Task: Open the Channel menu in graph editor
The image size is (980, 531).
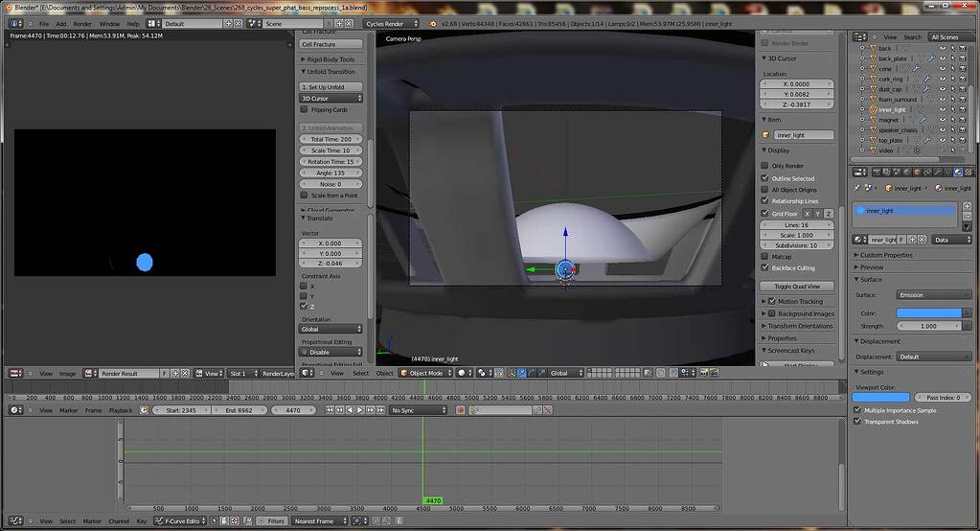Action: tap(119, 521)
